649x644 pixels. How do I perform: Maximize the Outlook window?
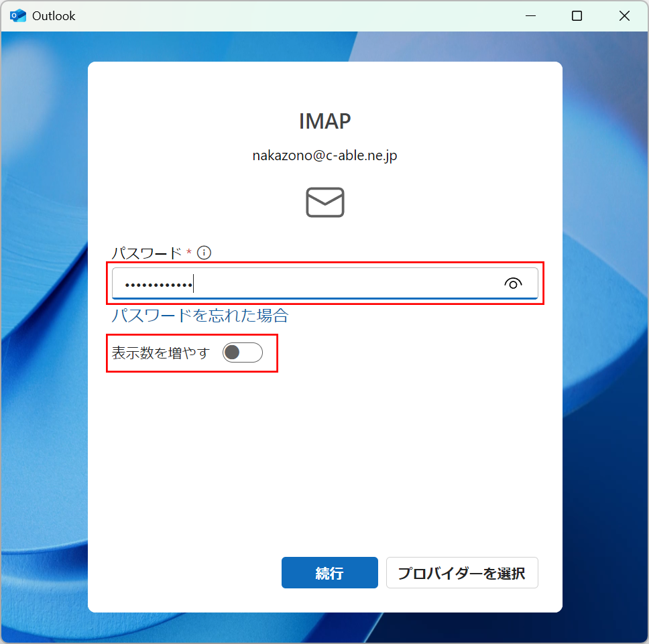tap(577, 16)
